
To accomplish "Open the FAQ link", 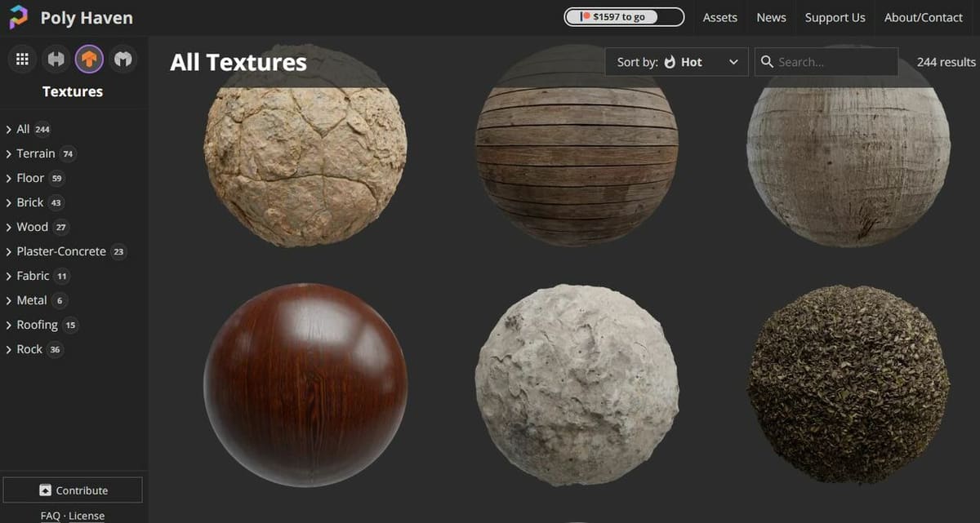I will pos(50,515).
